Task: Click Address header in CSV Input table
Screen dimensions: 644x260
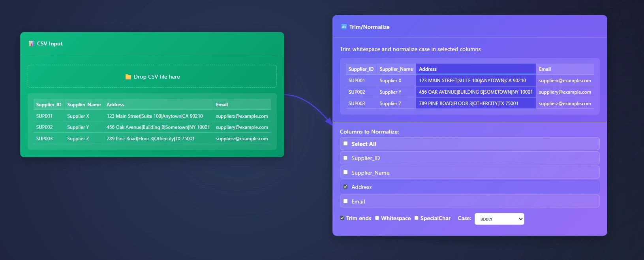Action: click(158, 105)
